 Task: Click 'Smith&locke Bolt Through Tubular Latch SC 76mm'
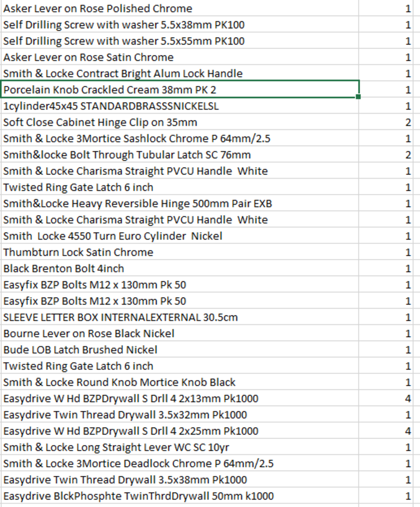(180, 155)
